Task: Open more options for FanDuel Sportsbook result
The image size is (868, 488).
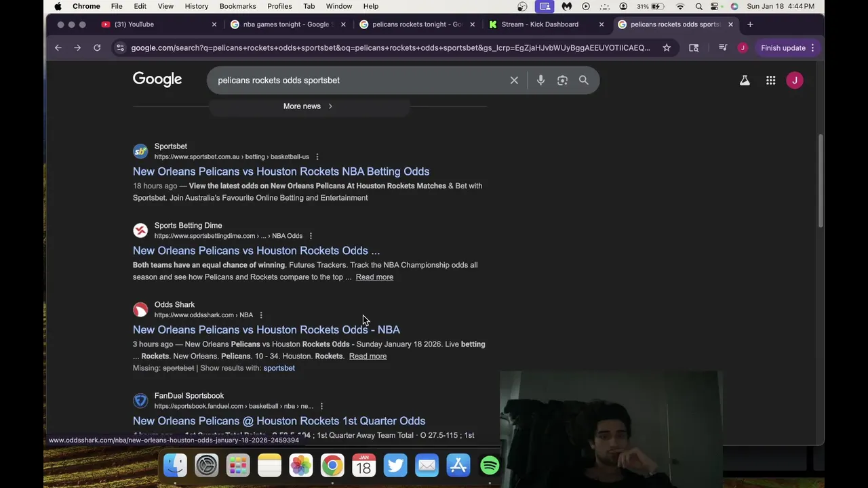Action: click(321, 406)
